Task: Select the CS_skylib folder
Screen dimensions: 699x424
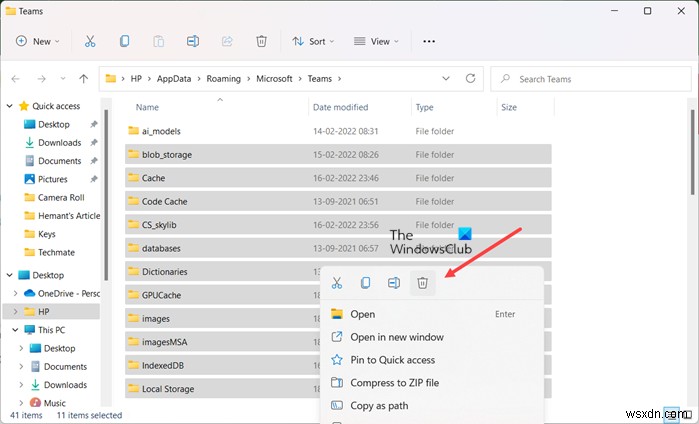Action: (x=338, y=225)
